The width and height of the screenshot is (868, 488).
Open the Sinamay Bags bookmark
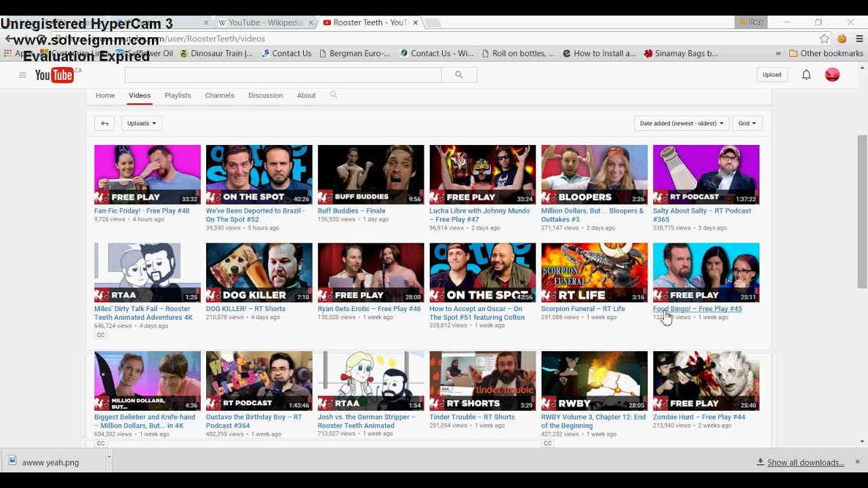tap(681, 53)
